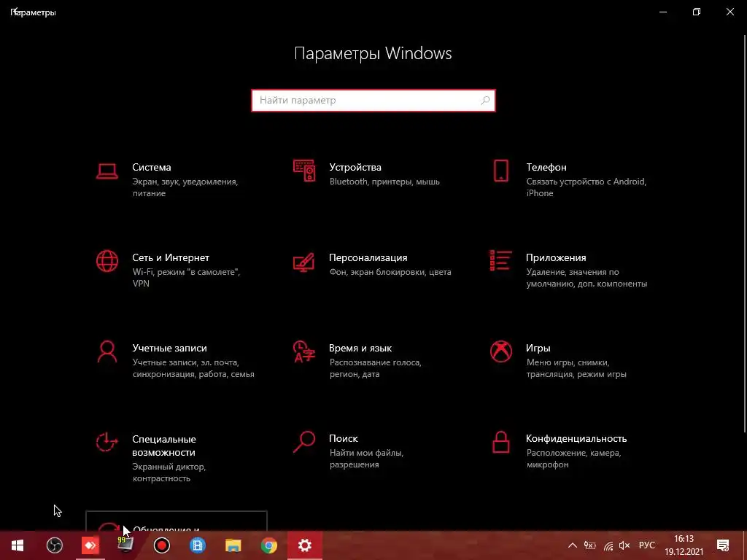Open the notification center icon
Image resolution: width=747 pixels, height=560 pixels.
pyautogui.click(x=723, y=545)
